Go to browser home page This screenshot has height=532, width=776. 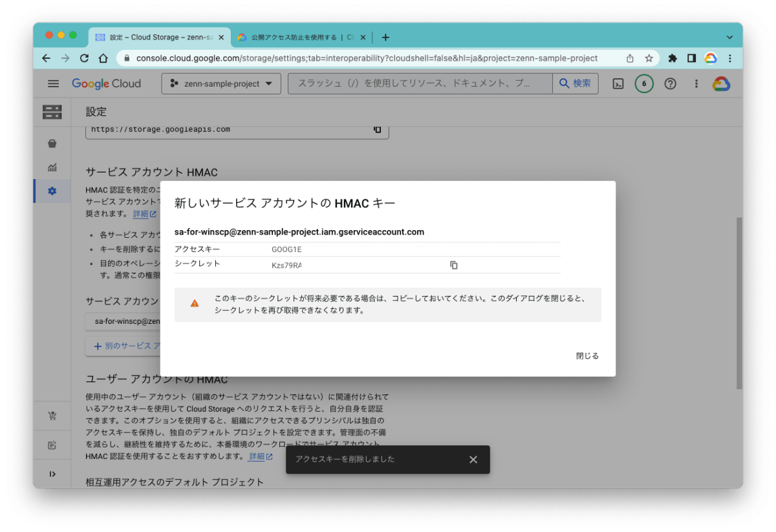click(x=103, y=58)
